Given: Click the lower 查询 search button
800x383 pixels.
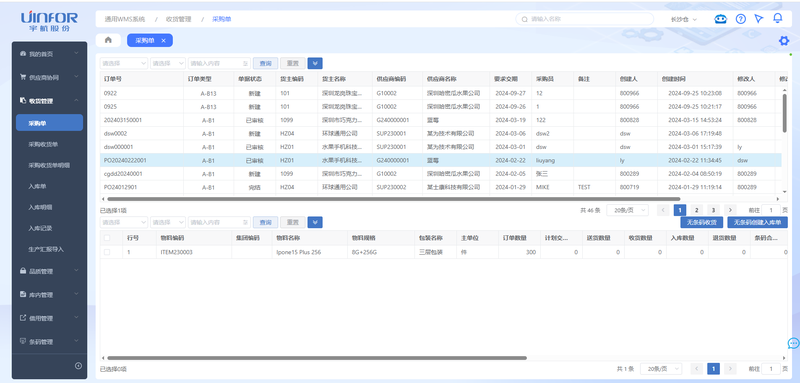Looking at the screenshot, I should (265, 222).
